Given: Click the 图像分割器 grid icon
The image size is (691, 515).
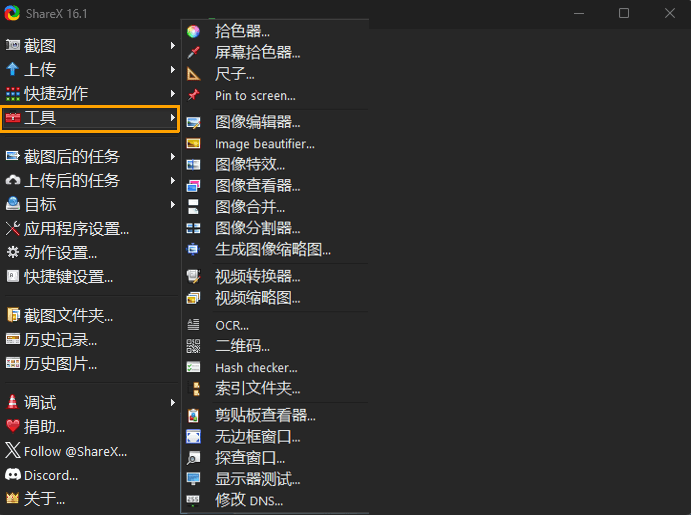Looking at the screenshot, I should (193, 228).
